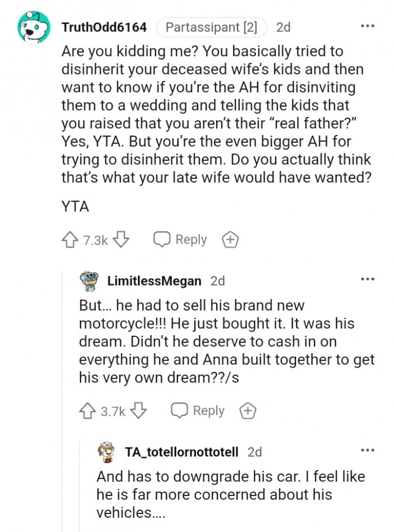Open more options for TruthOdd6164's comment
394x532 pixels.
click(367, 26)
